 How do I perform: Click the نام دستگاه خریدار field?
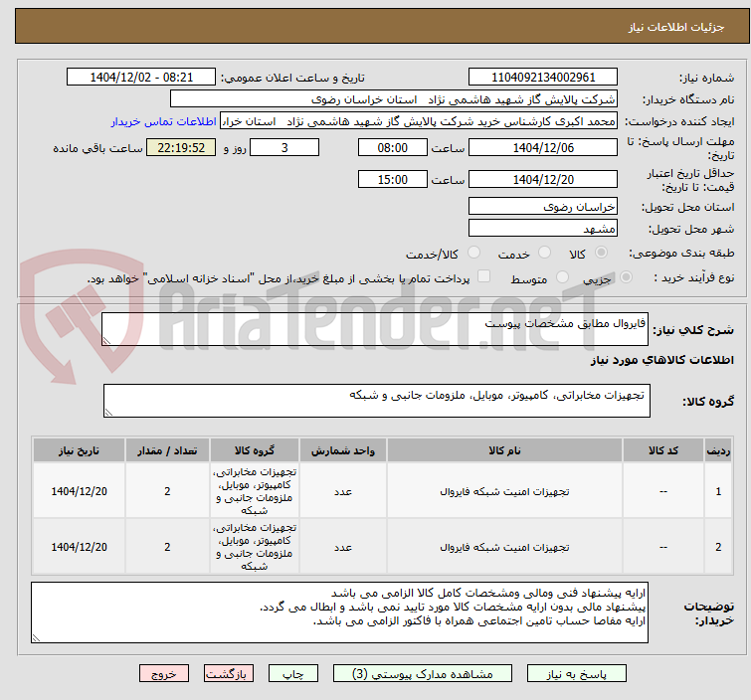(394, 99)
